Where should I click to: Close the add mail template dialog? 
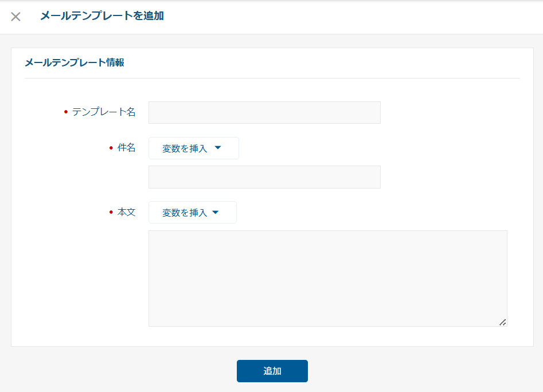[x=16, y=17]
